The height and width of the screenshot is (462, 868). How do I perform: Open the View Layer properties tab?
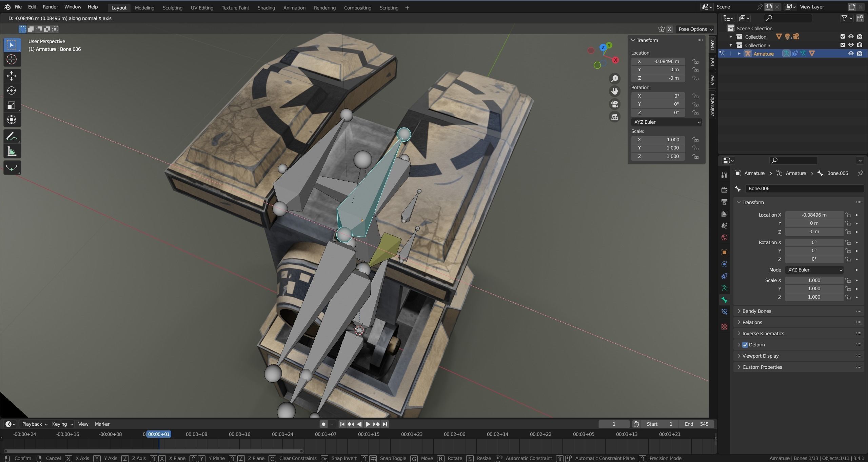725,214
